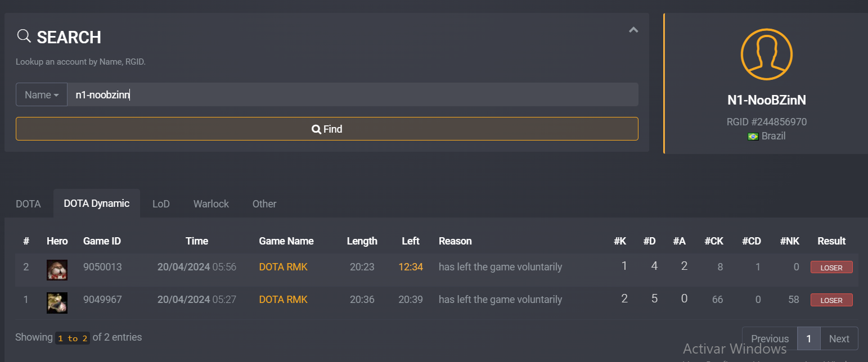Sort by the Game Name column header
The image size is (868, 362).
(x=286, y=241)
